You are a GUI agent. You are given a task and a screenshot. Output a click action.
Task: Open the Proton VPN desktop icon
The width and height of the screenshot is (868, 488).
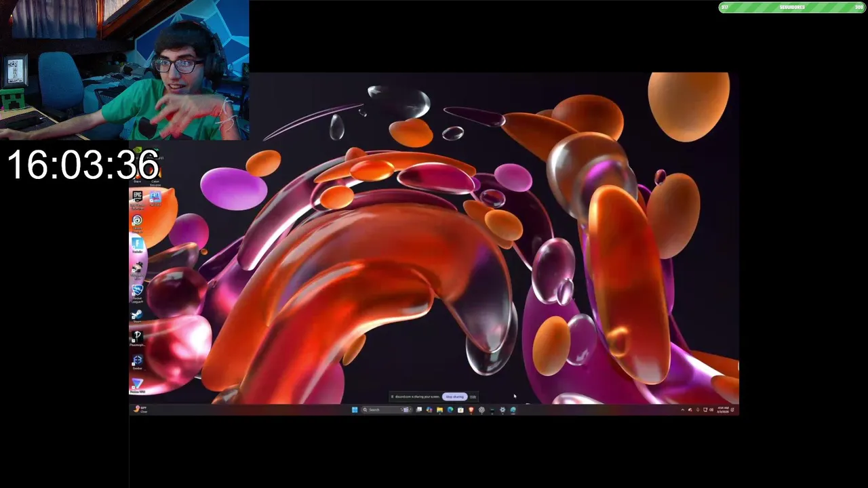click(138, 386)
